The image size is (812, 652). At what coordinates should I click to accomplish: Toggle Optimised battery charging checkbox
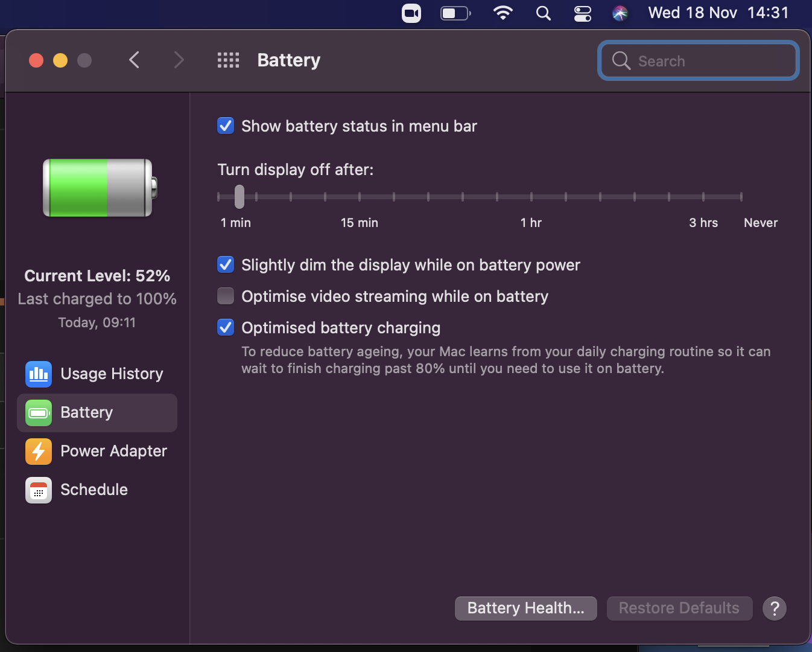[x=226, y=327]
